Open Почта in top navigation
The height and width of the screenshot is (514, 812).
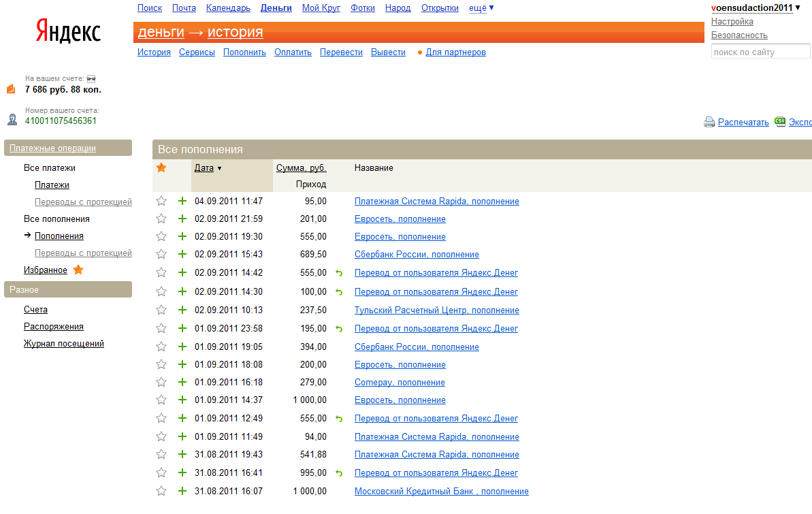point(184,7)
